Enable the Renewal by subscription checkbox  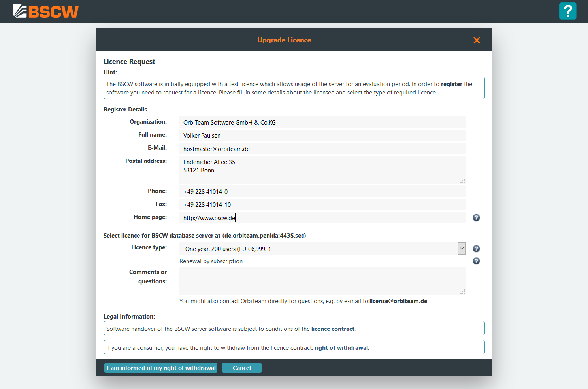click(x=173, y=260)
